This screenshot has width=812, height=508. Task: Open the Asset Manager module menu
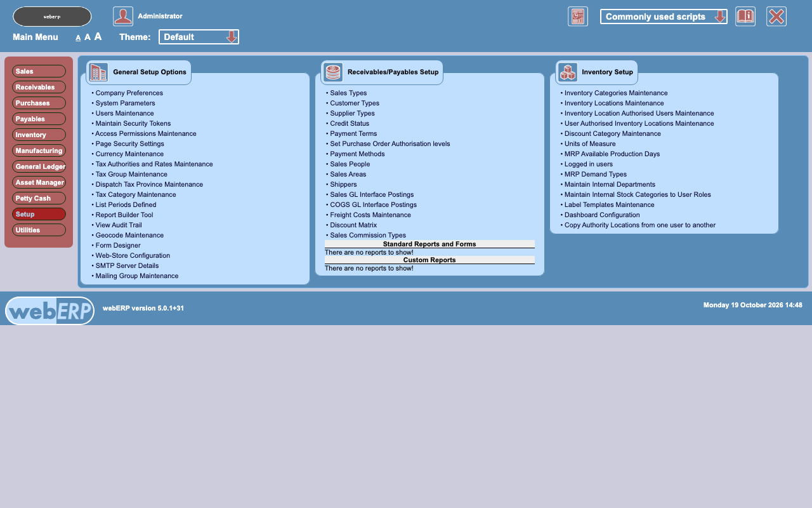pos(39,182)
